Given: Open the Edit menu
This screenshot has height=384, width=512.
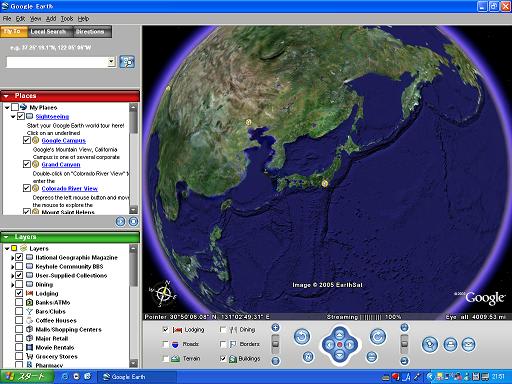Looking at the screenshot, I should (x=20, y=19).
